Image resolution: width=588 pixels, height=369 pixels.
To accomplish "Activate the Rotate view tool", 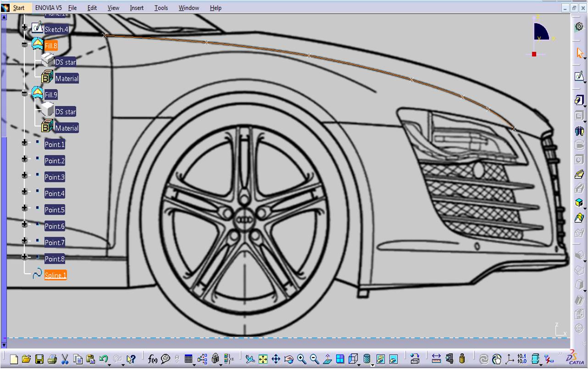I will click(x=289, y=359).
